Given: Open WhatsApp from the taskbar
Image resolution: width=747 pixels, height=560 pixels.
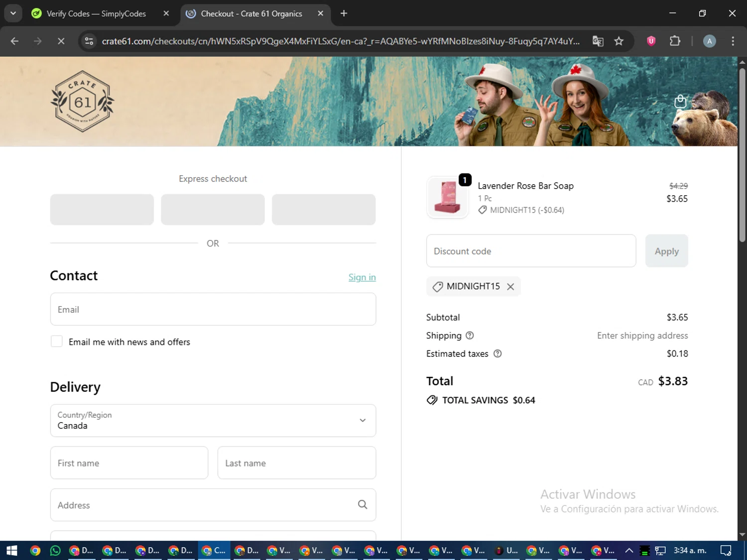Looking at the screenshot, I should 55,551.
